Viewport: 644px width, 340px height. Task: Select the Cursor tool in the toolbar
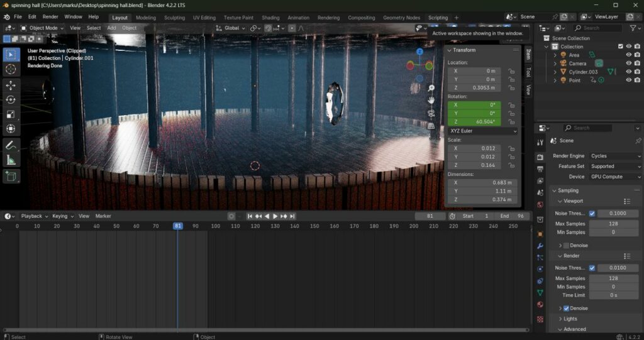coord(11,69)
